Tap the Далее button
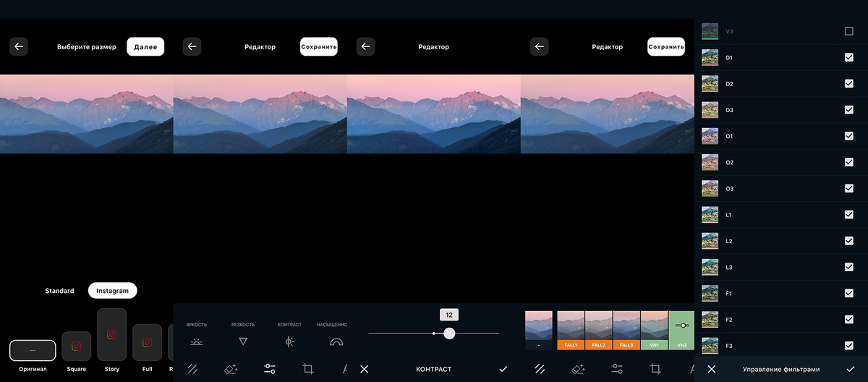Image resolution: width=868 pixels, height=382 pixels. click(x=145, y=46)
